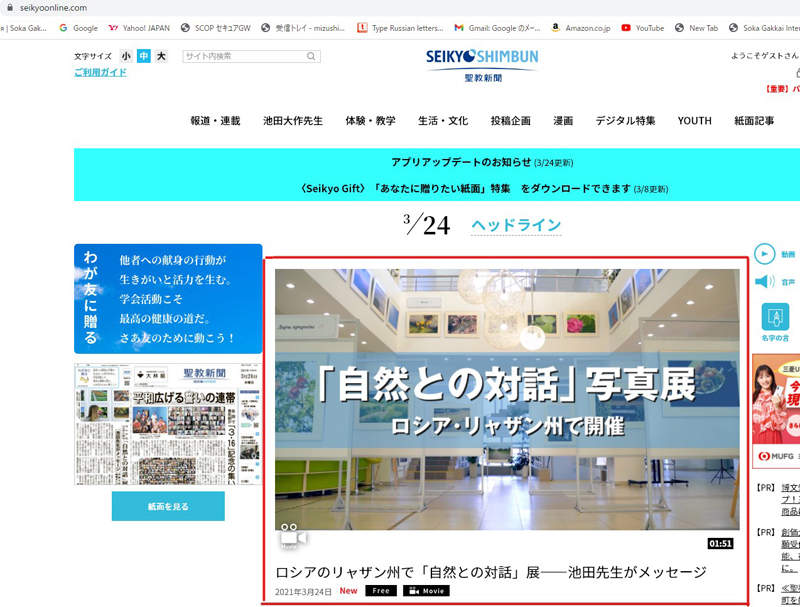Click the 音声 speaker audio icon
The width and height of the screenshot is (800, 607).
(x=764, y=282)
